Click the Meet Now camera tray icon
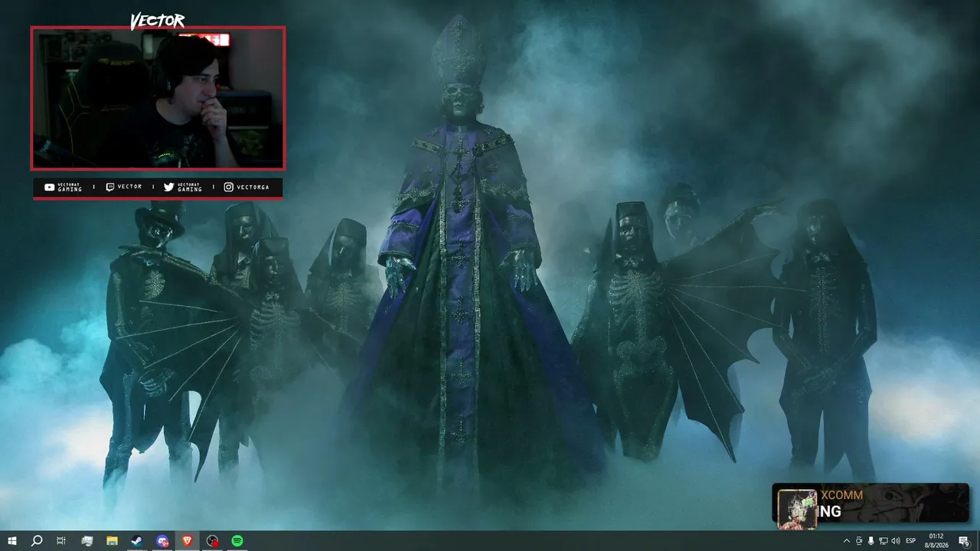This screenshot has height=551, width=980. 859,541
